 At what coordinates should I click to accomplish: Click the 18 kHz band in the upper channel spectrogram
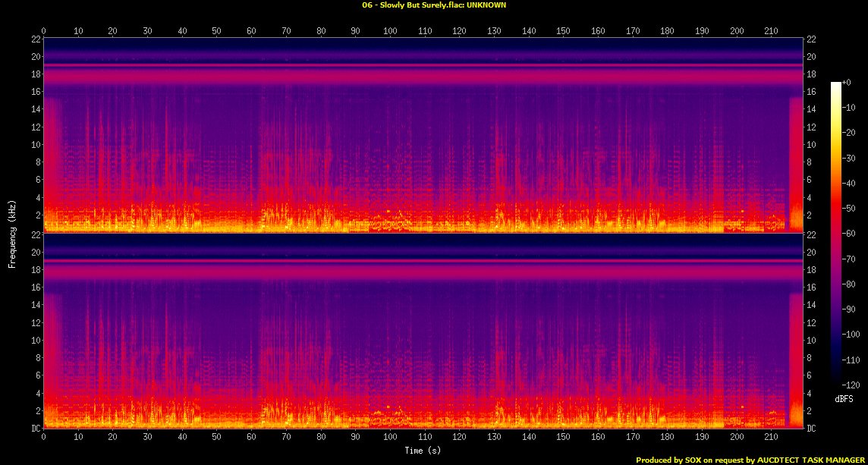pyautogui.click(x=417, y=76)
